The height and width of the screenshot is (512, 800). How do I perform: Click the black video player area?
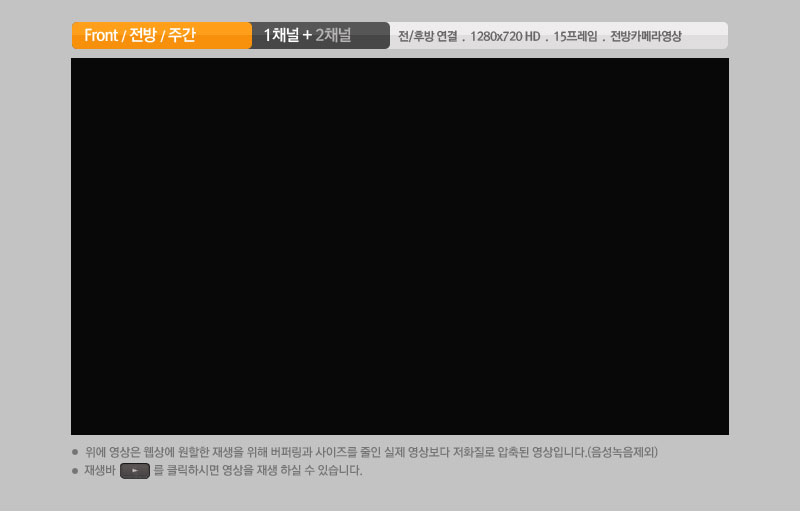coord(400,246)
